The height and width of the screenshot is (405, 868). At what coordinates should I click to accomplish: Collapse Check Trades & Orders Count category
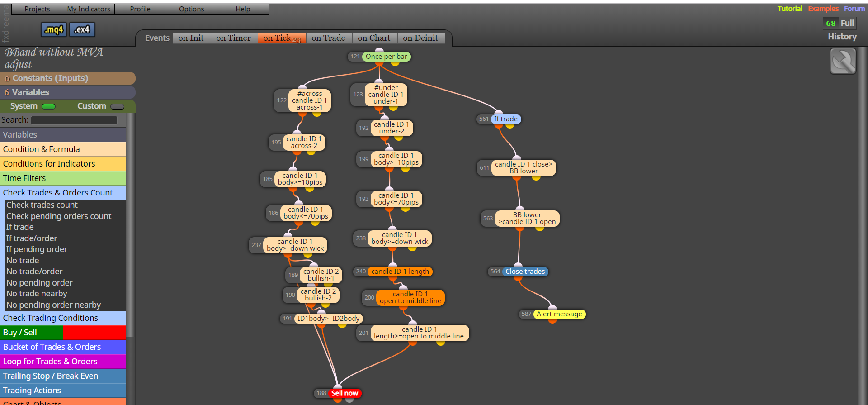[63, 193]
